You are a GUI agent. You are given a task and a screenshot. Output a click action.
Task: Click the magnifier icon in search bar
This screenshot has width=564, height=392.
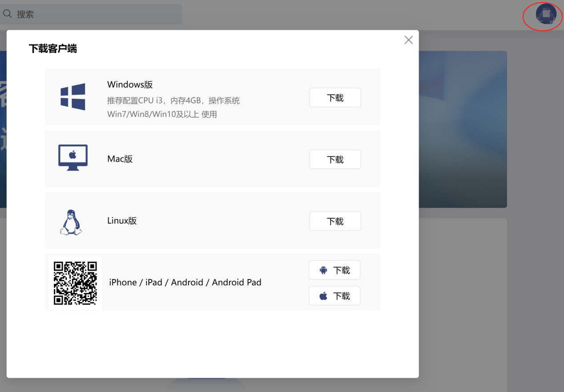(x=7, y=14)
